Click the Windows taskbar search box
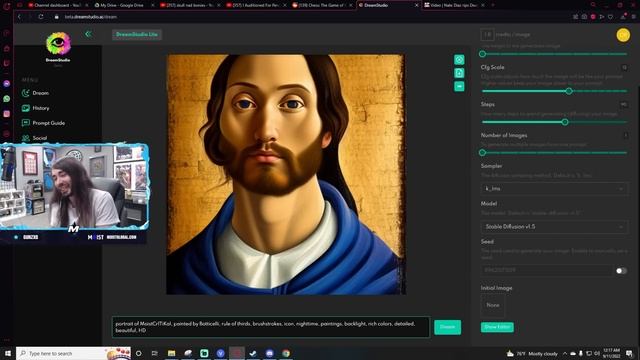The image size is (640, 360). tap(73, 353)
